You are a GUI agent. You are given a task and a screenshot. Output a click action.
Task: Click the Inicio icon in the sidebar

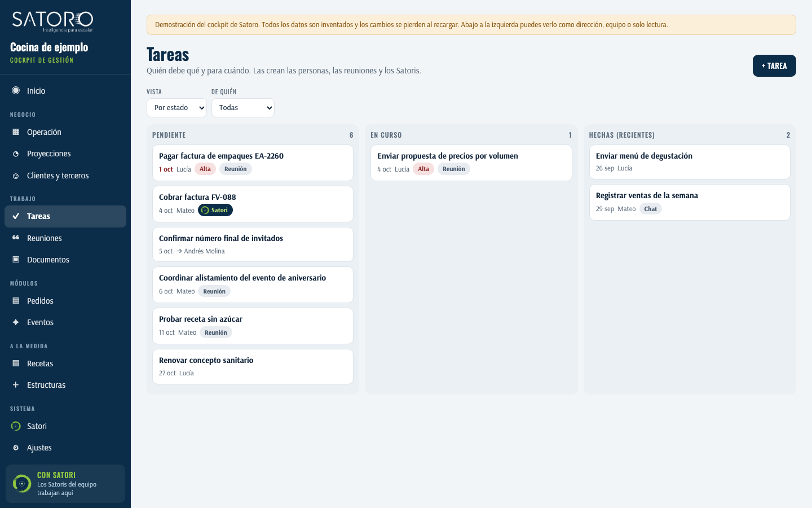(16, 91)
